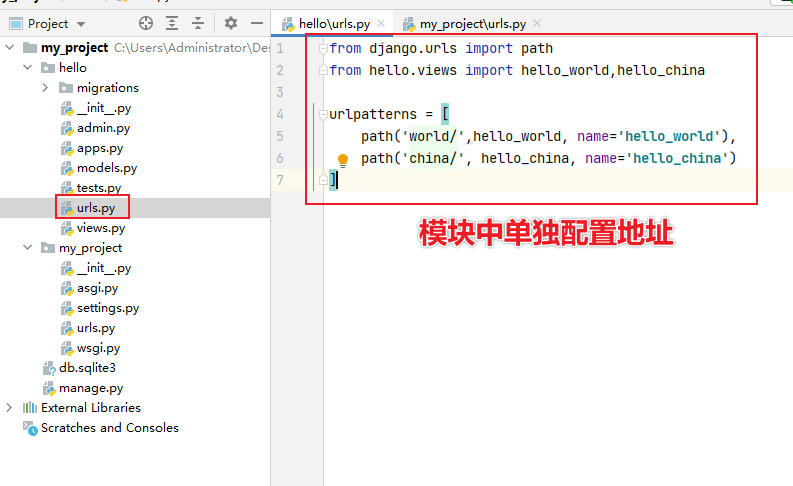The image size is (793, 486).
Task: Open the Project view dropdown
Action: coord(81,24)
